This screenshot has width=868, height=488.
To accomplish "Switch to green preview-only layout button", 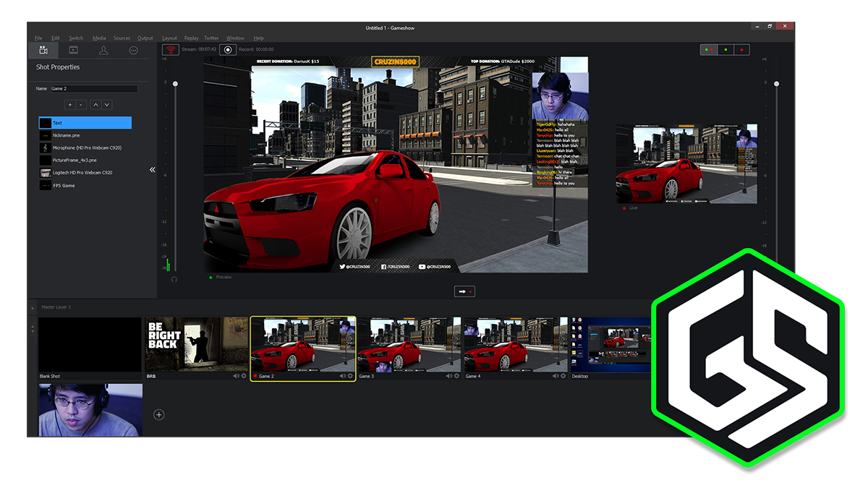I will [725, 50].
